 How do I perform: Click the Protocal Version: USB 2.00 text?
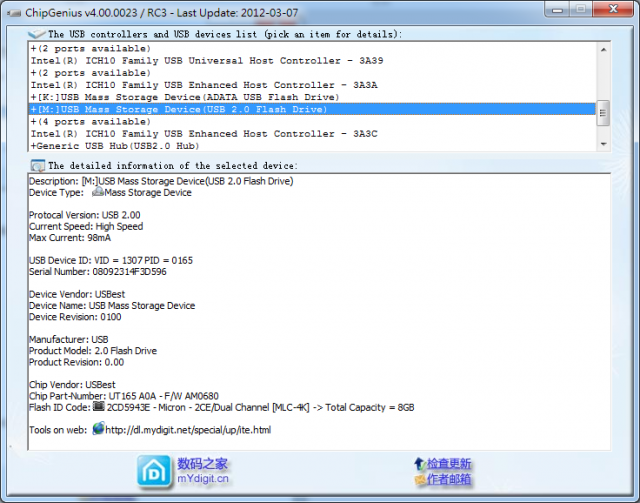click(84, 215)
